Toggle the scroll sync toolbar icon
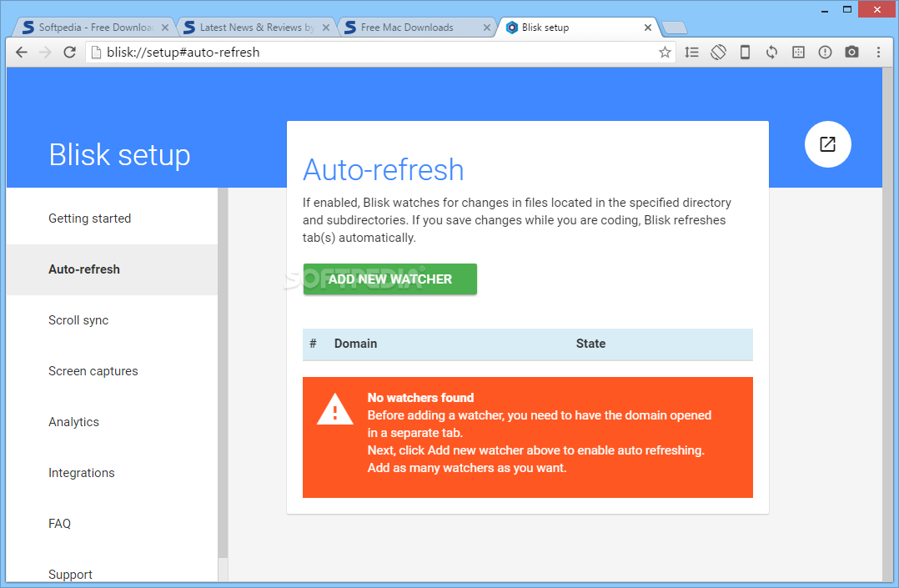This screenshot has width=899, height=588. [x=692, y=53]
